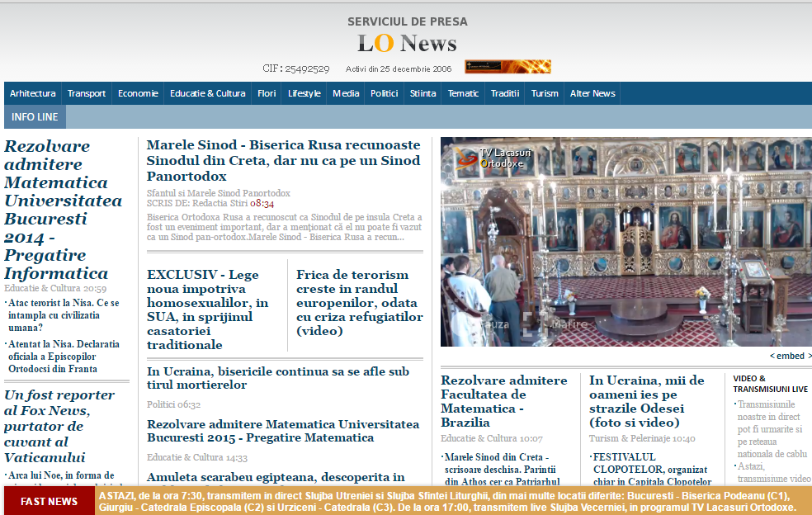Read Frica de terorism article
The image size is (812, 515).
pos(360,303)
